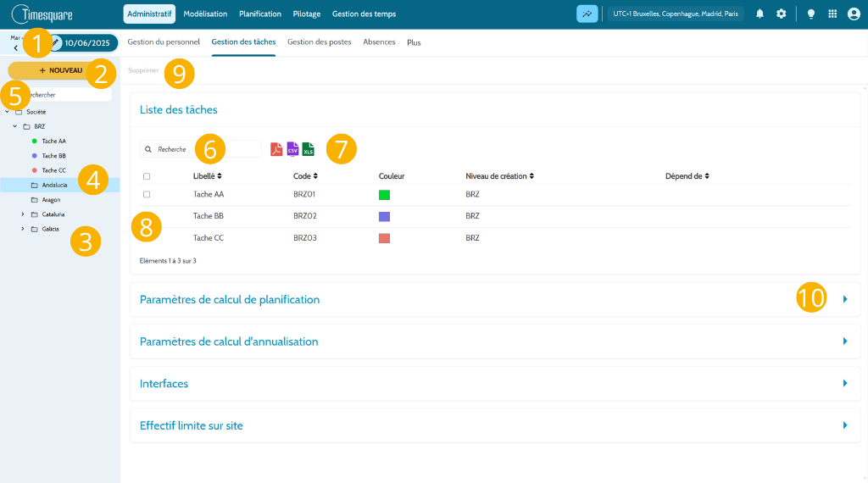868x483 pixels.
Task: Open the Timesquare logo home
Action: tap(42, 14)
